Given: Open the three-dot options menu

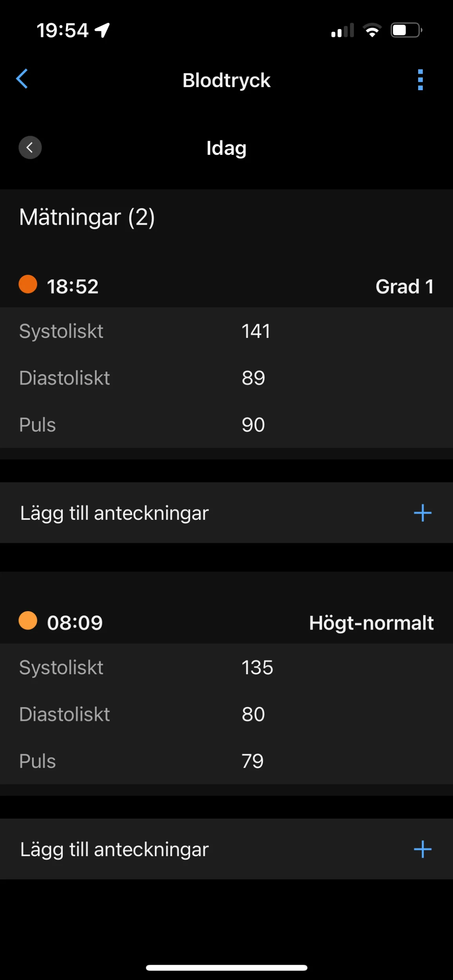Looking at the screenshot, I should point(420,80).
